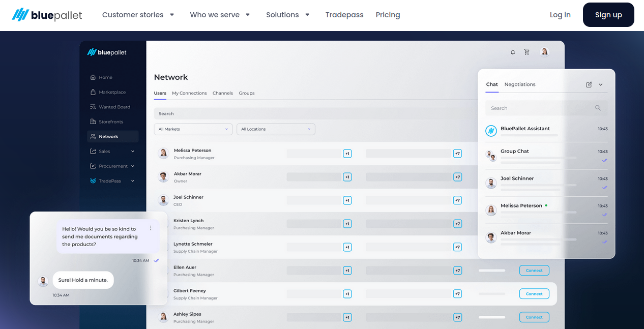Click the +7 badge in Akbar Morar's row
This screenshot has width=644, height=329.
[x=457, y=176]
